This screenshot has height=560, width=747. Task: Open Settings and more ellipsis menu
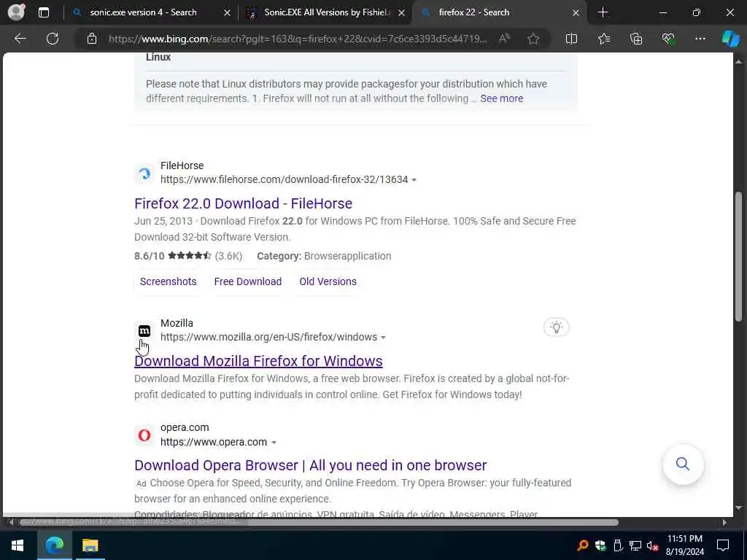pyautogui.click(x=700, y=39)
